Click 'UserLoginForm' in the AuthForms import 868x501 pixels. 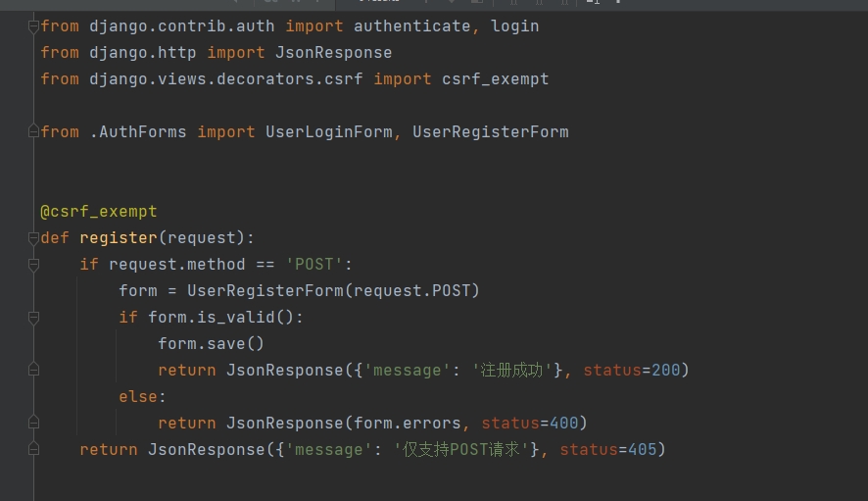tap(328, 131)
